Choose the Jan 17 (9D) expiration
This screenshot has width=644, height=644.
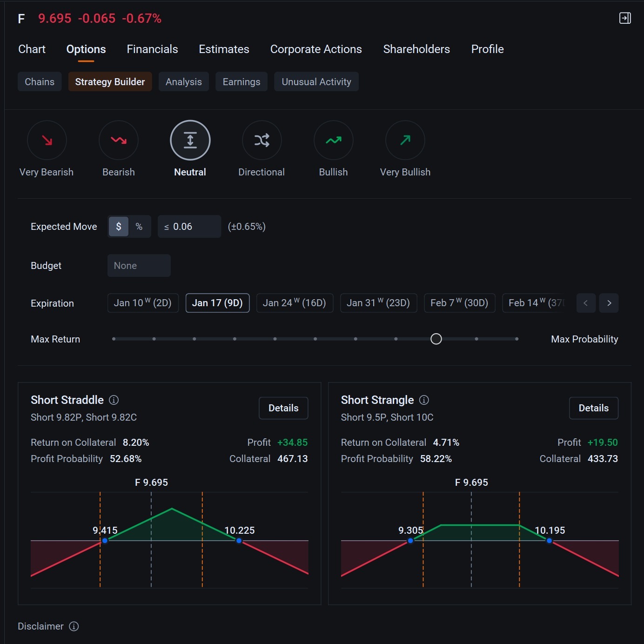[x=217, y=303]
